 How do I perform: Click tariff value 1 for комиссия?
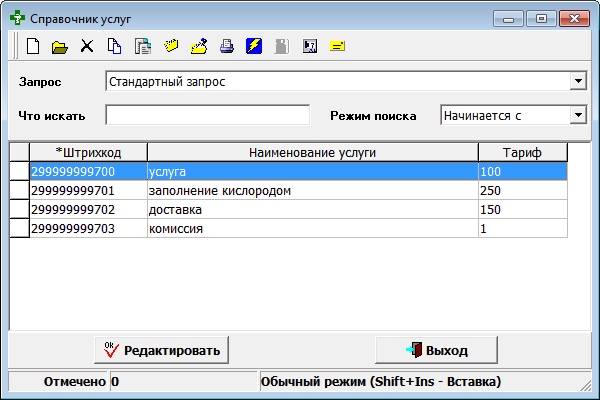click(x=523, y=229)
